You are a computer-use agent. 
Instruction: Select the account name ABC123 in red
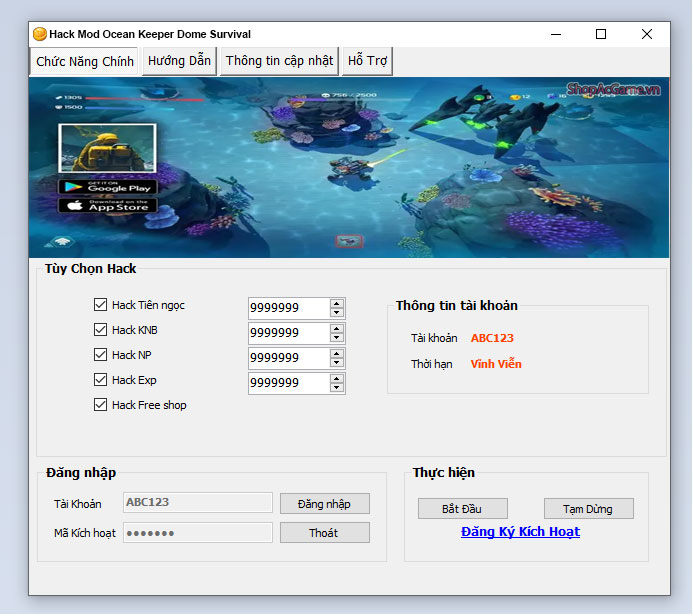click(x=492, y=338)
